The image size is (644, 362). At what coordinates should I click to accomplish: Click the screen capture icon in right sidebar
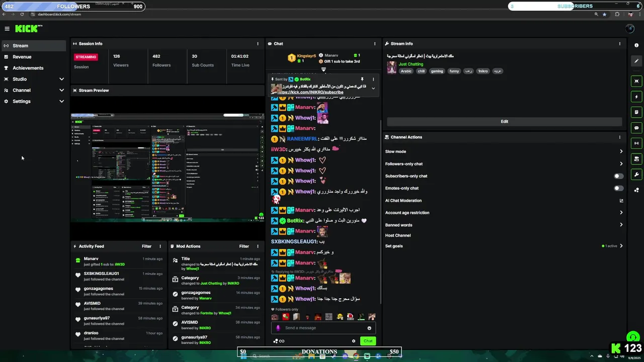(636, 81)
